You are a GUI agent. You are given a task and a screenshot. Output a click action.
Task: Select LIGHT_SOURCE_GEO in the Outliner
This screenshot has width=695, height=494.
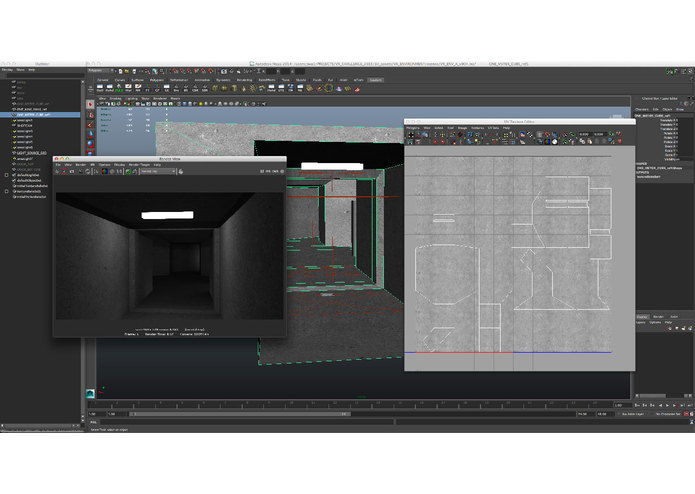(31, 153)
